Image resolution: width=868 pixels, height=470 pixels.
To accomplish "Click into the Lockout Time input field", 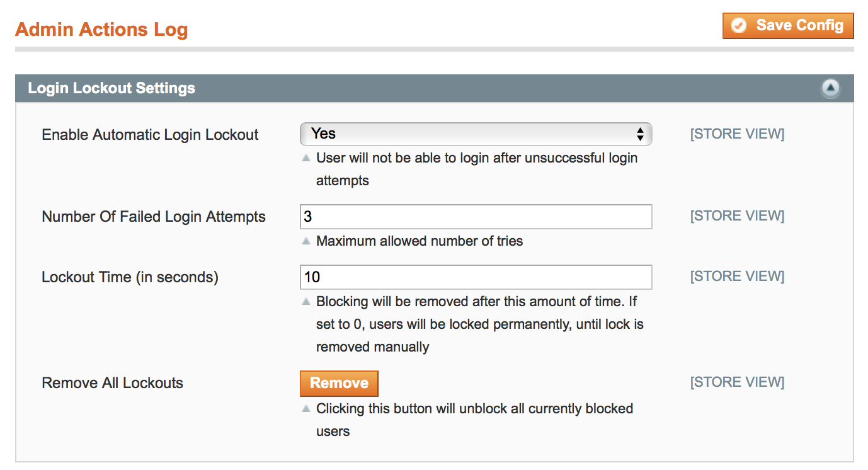I will 476,277.
